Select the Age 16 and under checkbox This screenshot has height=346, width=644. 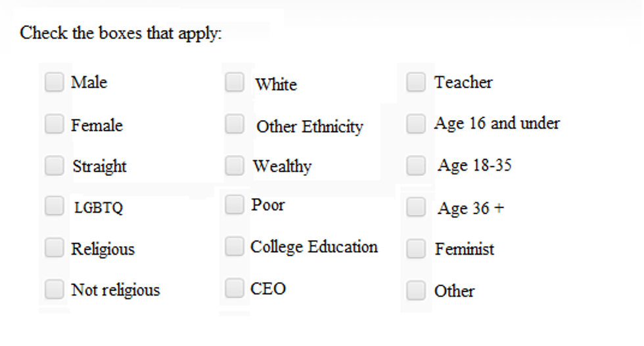click(415, 124)
